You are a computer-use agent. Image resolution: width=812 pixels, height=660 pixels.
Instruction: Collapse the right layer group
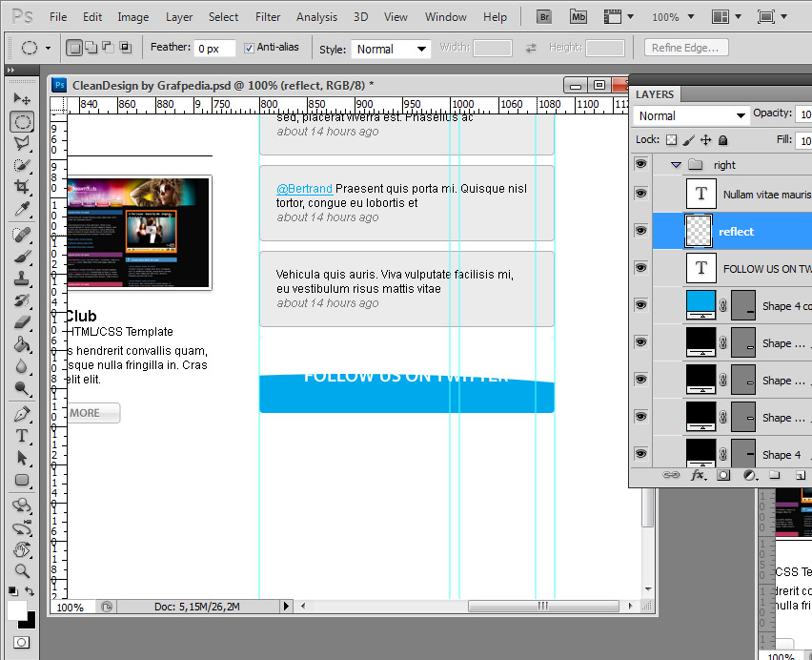[x=676, y=165]
